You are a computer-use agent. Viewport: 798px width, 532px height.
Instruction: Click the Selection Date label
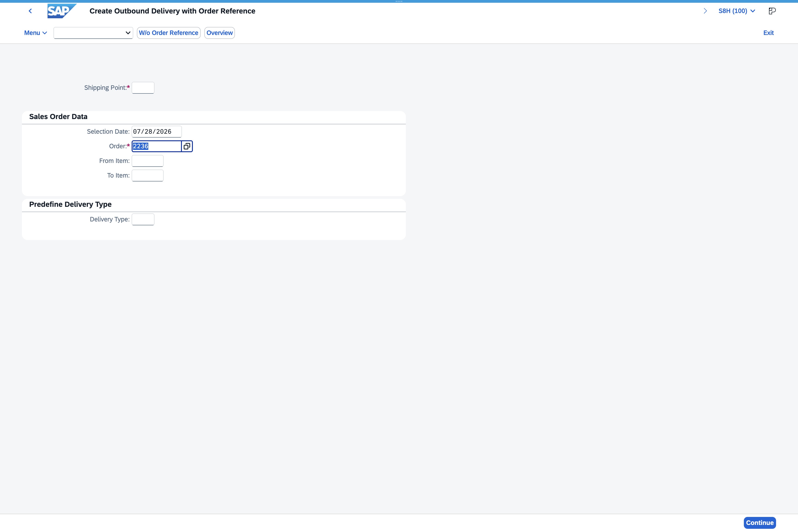[x=108, y=132]
